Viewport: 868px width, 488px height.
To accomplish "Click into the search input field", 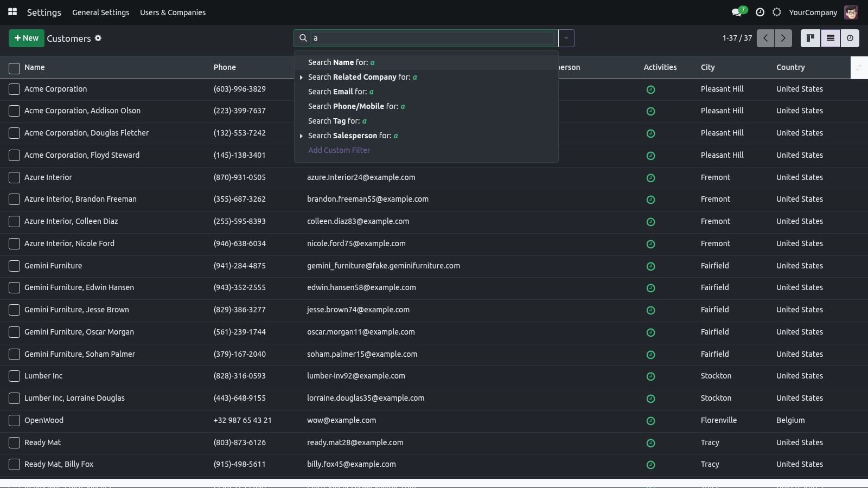I will coord(433,38).
